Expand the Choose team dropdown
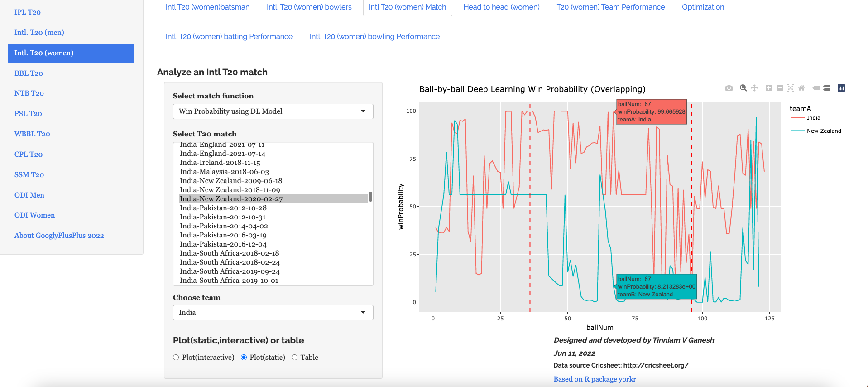The image size is (868, 387). (x=273, y=313)
